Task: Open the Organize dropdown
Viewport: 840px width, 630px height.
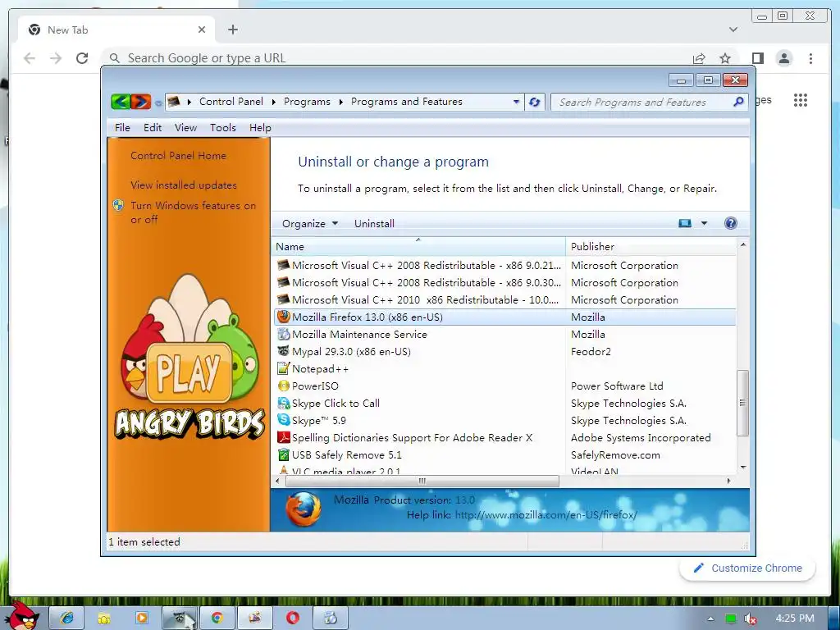Action: (309, 223)
